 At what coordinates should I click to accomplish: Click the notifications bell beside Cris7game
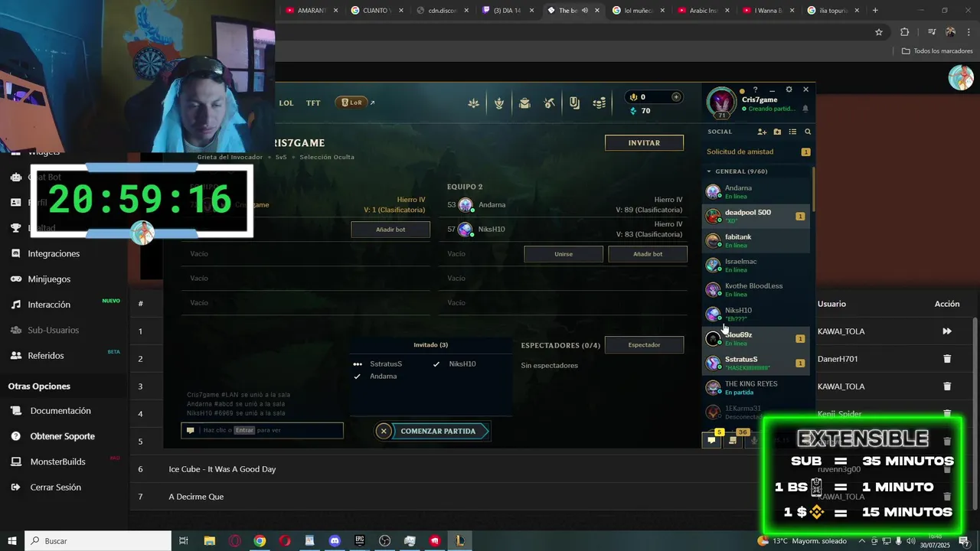(x=805, y=109)
